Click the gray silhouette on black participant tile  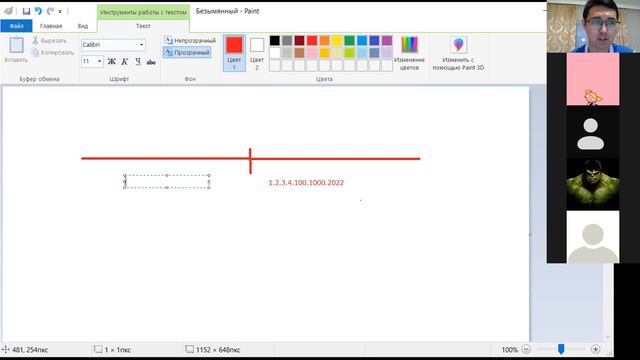(593, 132)
